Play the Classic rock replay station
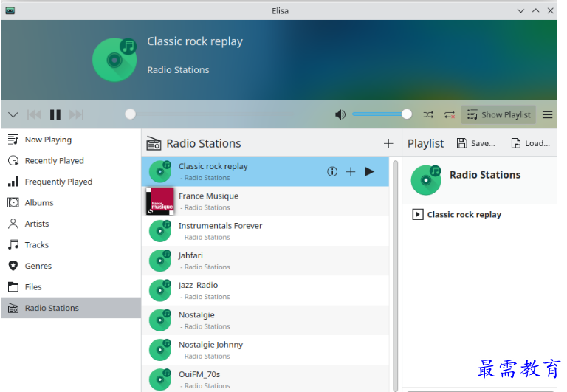Viewport: 567px width, 392px height. (x=369, y=171)
